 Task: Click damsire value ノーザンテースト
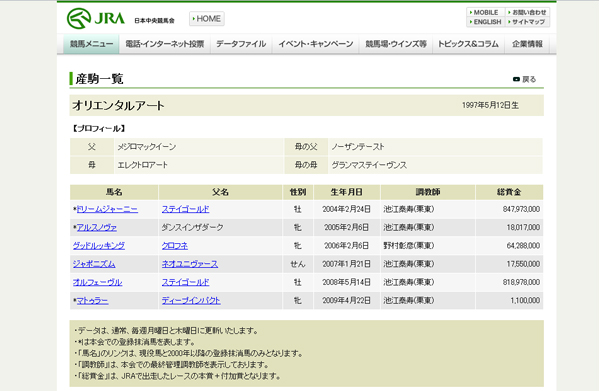coord(358,147)
